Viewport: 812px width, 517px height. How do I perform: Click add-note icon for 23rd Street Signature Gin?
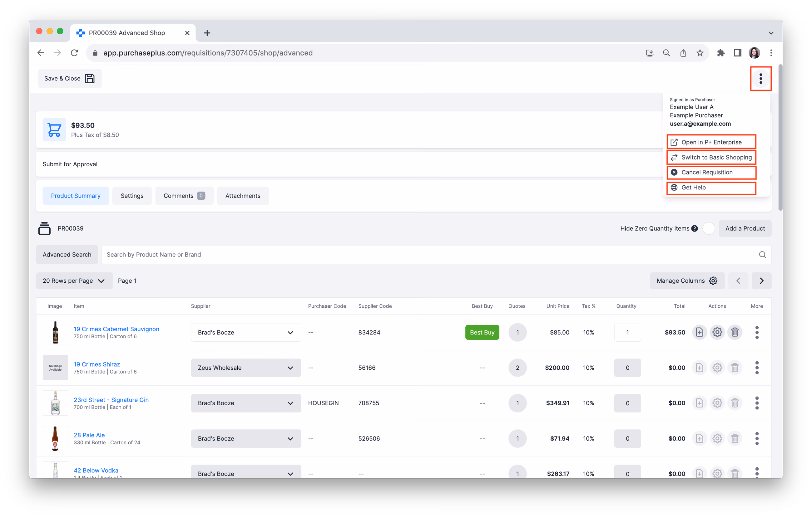699,403
